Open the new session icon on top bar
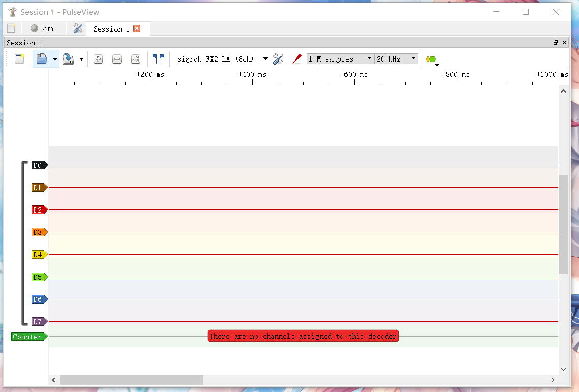 (11, 28)
